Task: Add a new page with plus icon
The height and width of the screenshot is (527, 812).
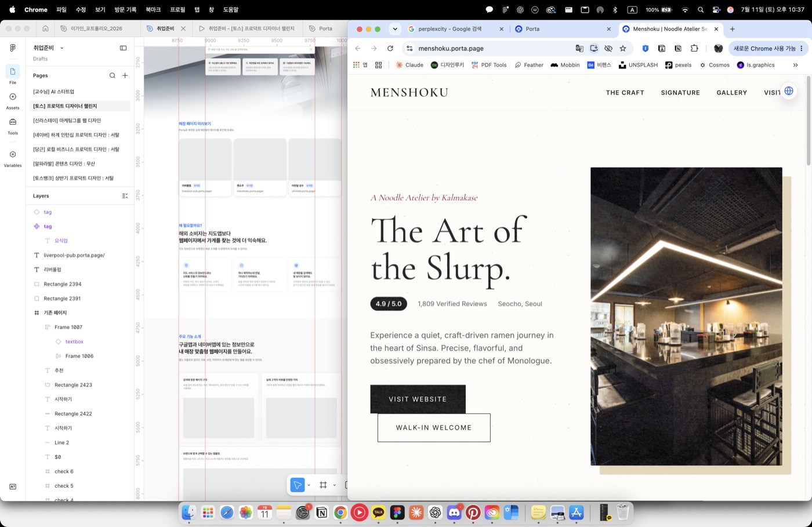Action: (x=125, y=75)
